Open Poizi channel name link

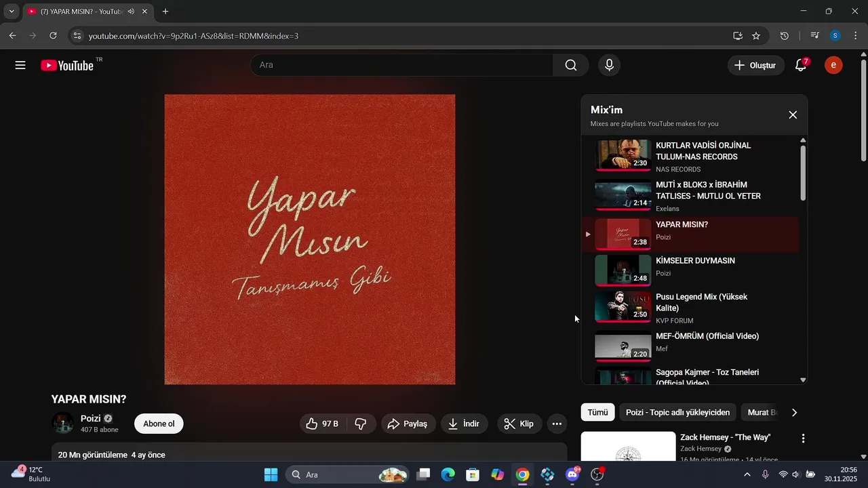point(90,418)
